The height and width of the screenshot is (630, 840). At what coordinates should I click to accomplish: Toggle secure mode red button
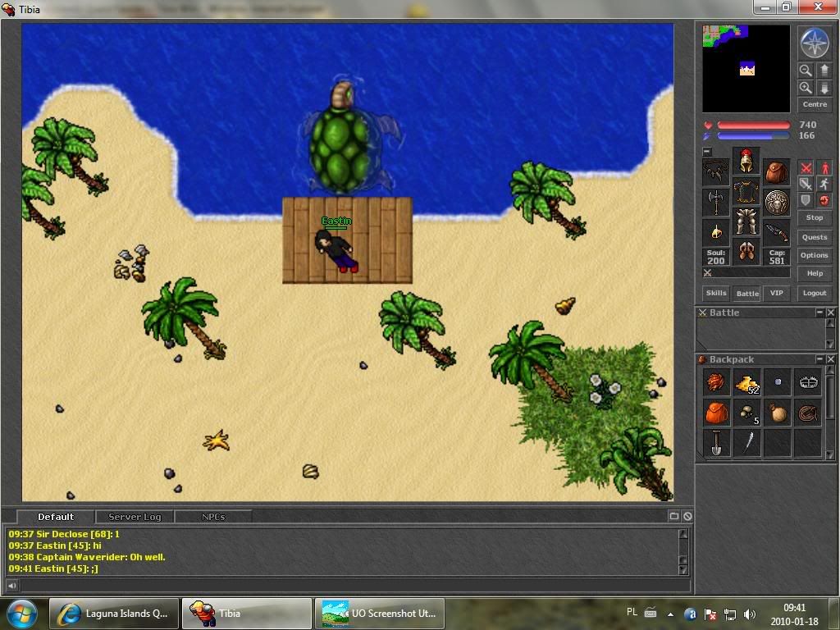[x=824, y=200]
